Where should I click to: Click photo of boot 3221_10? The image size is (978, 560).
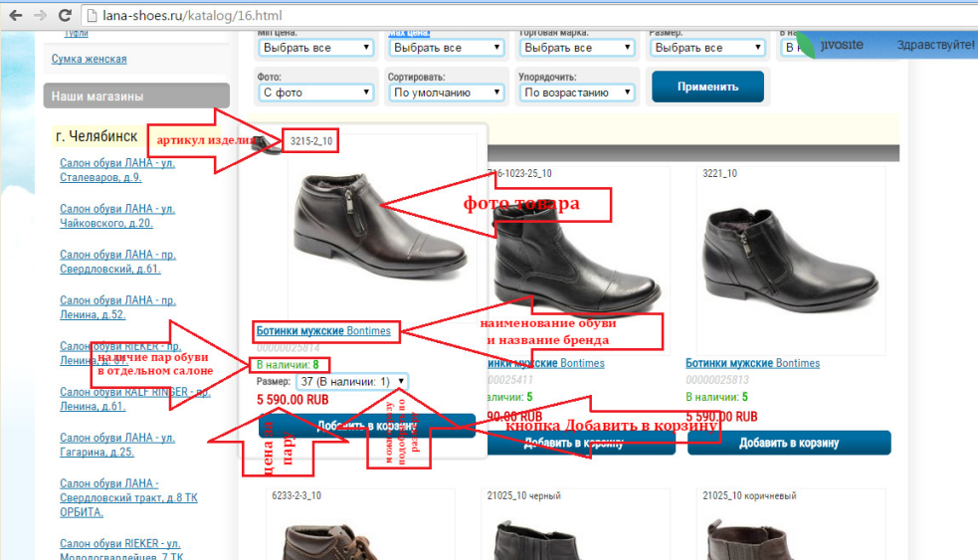coord(791,260)
